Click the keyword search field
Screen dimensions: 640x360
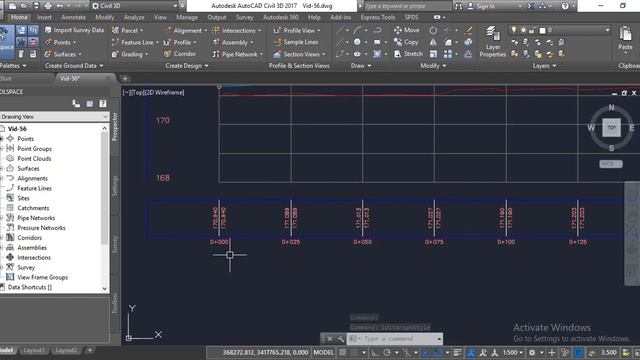(x=408, y=6)
